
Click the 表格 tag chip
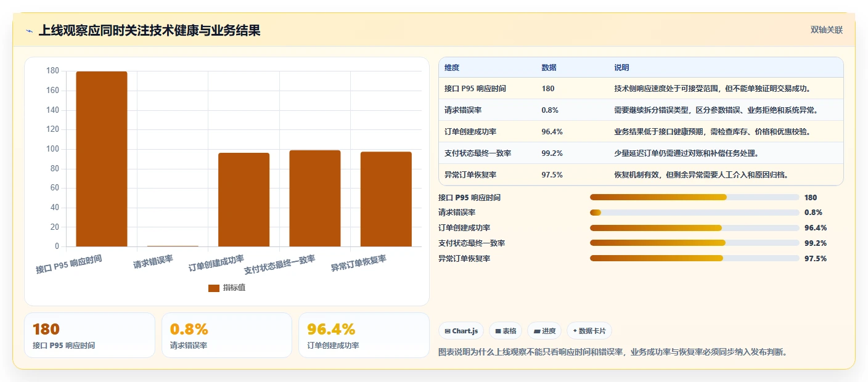click(x=506, y=331)
